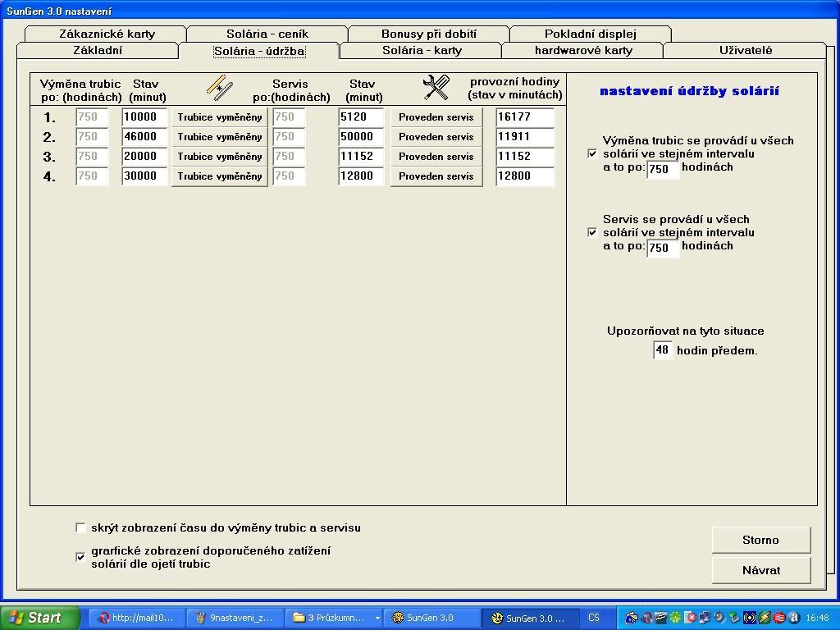The width and height of the screenshot is (840, 630).
Task: Click Proveden servis for solarium 4
Action: pos(436,176)
